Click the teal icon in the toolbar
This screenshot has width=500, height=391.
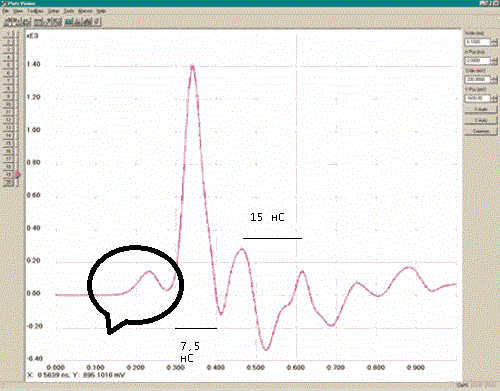pos(68,22)
